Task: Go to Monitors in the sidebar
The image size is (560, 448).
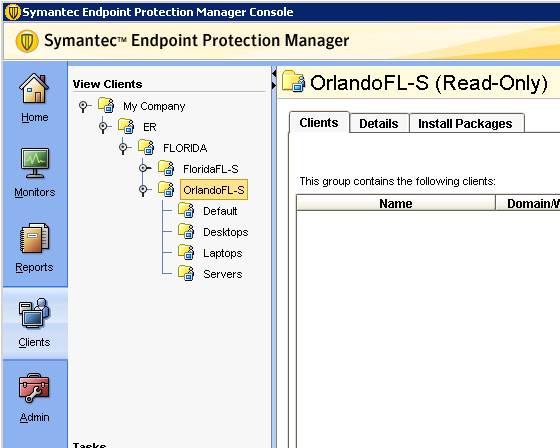Action: pyautogui.click(x=35, y=192)
